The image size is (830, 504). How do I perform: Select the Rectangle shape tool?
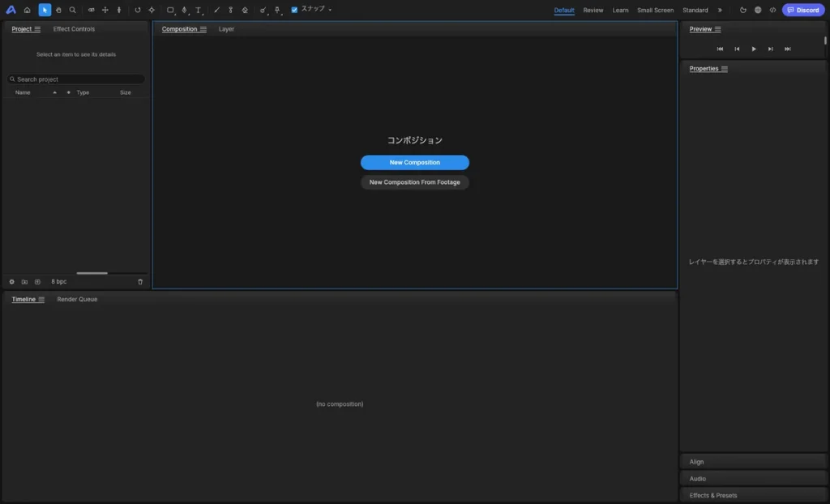[x=170, y=10]
